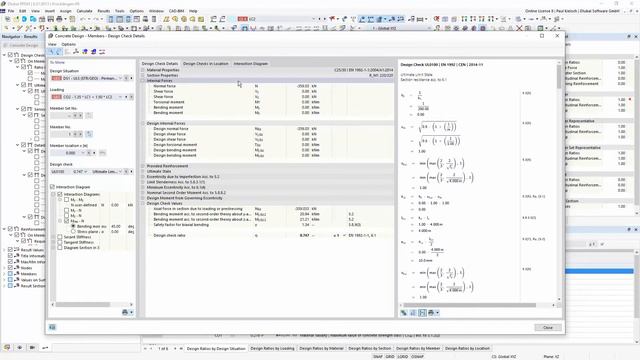
Task: Enable the Secant Stiffness checkbox
Action: coord(60,237)
